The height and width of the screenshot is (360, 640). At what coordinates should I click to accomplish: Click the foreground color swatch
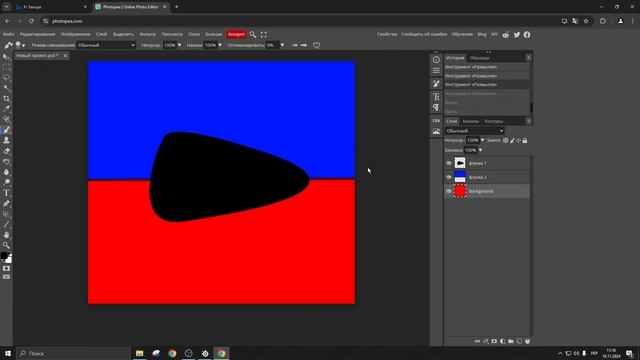coord(4,256)
